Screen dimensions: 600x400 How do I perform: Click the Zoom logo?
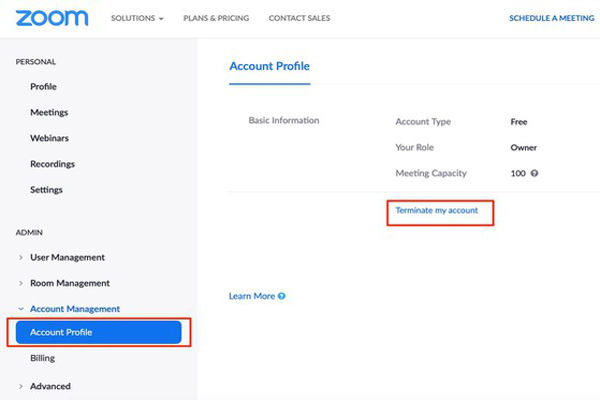[x=51, y=18]
